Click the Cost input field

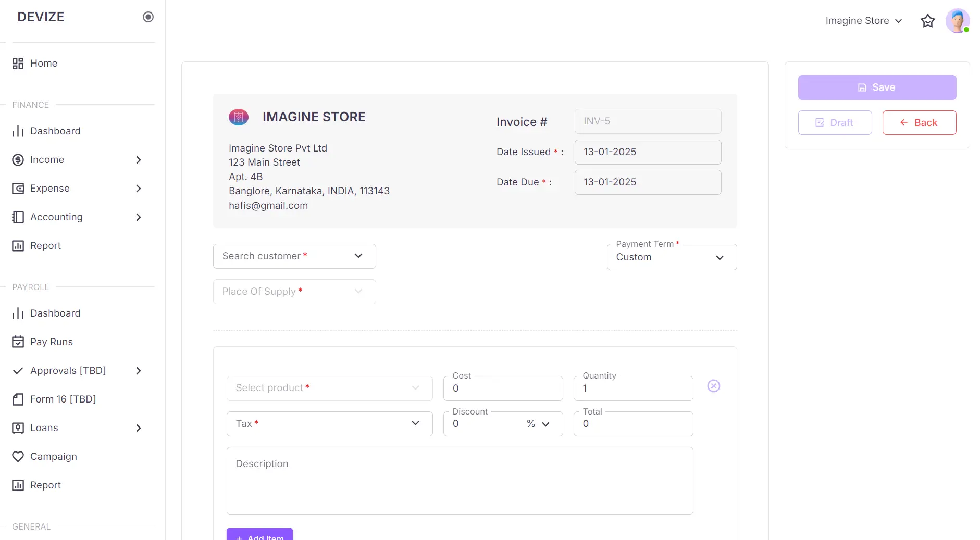click(x=503, y=388)
